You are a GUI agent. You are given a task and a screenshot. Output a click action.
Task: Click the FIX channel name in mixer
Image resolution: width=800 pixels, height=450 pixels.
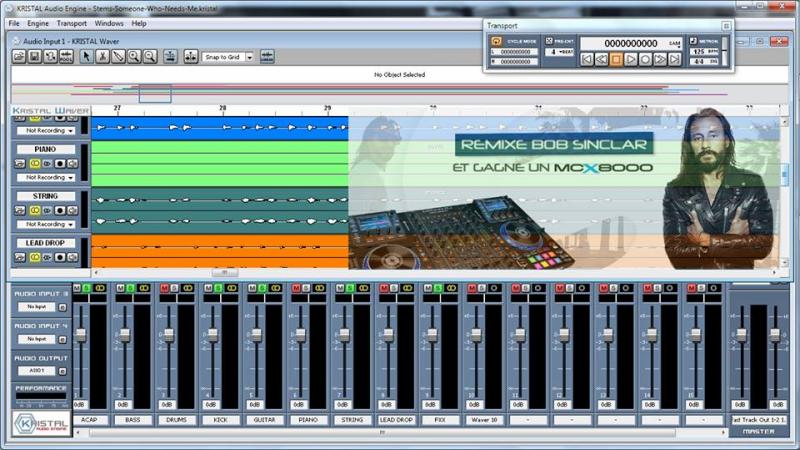[x=440, y=420]
